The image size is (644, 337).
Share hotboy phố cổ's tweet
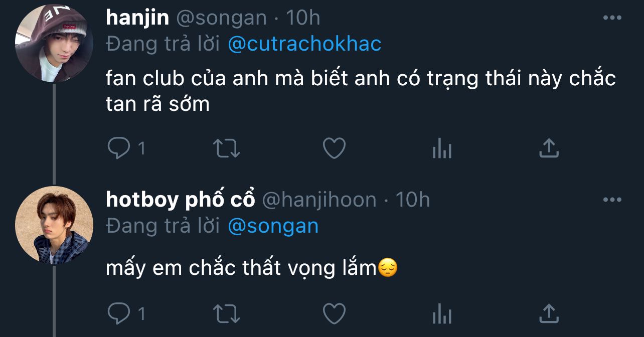point(549,313)
